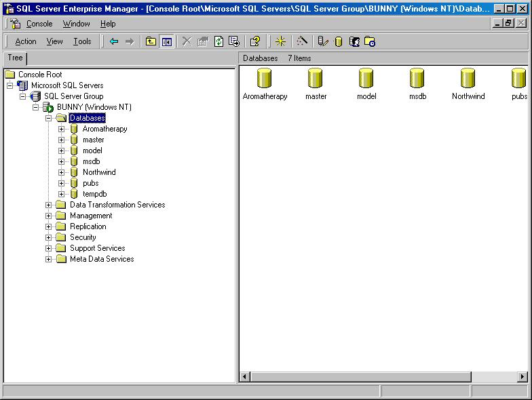Select pubs database icon in right pane

(x=518, y=78)
